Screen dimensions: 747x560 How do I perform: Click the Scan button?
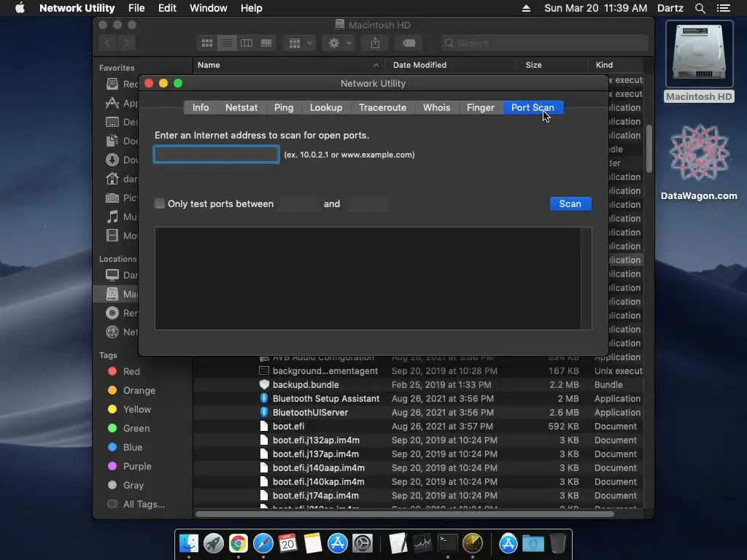(570, 204)
